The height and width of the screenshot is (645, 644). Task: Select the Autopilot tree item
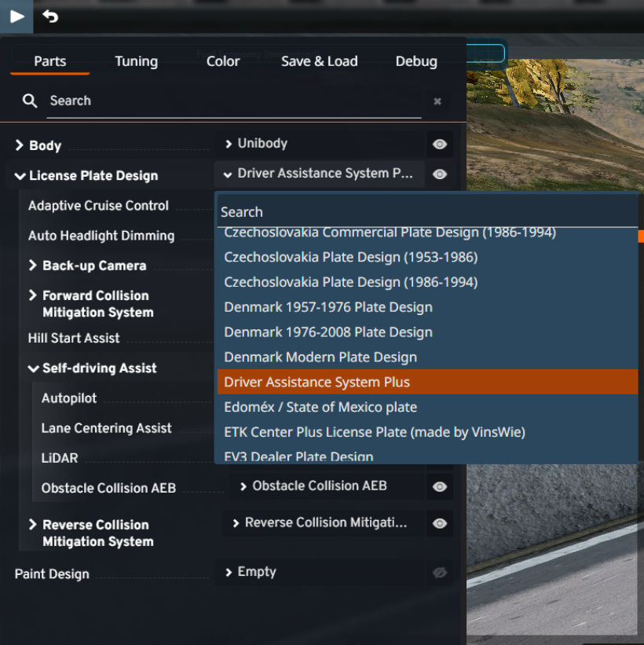[69, 398]
